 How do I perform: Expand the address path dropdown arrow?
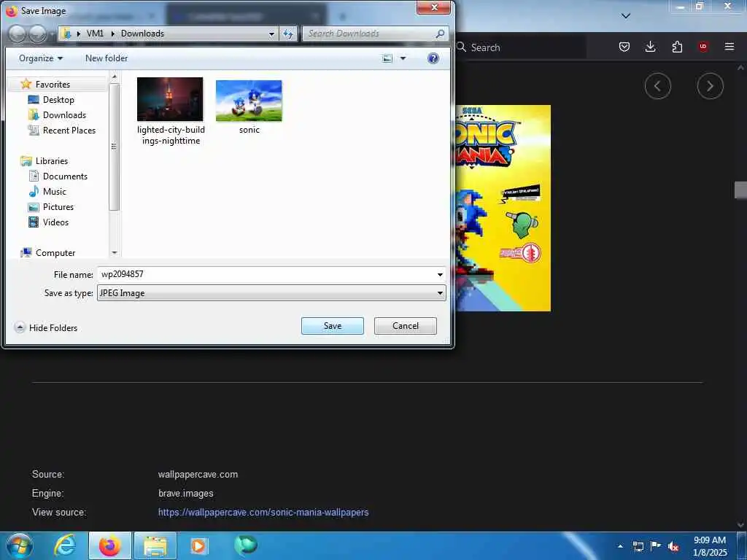[x=271, y=34]
